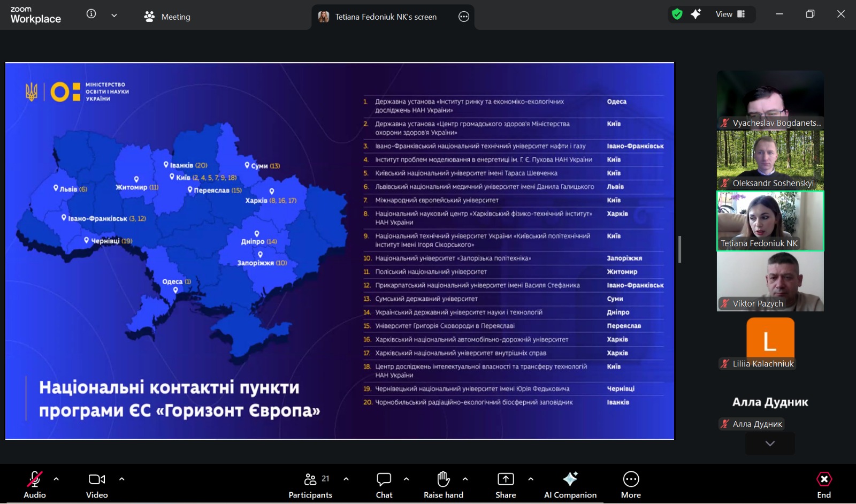856x504 pixels.
Task: Turn on camera with Video button
Action: point(97,484)
